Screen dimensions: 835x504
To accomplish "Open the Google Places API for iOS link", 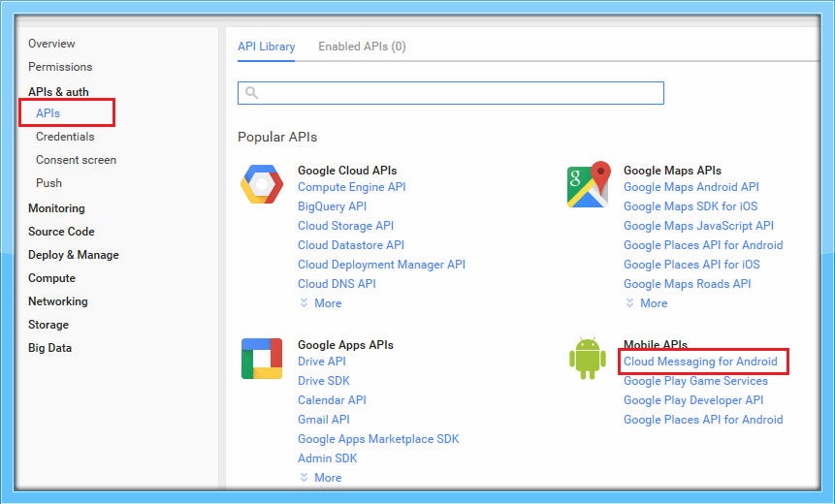I will [x=691, y=265].
